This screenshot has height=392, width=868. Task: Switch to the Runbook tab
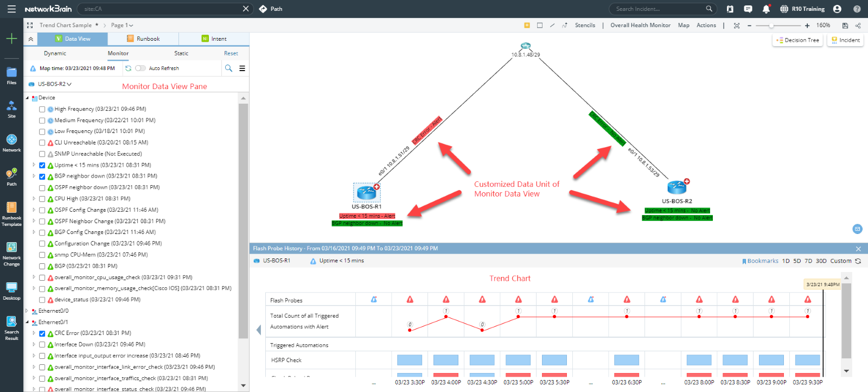pyautogui.click(x=143, y=39)
